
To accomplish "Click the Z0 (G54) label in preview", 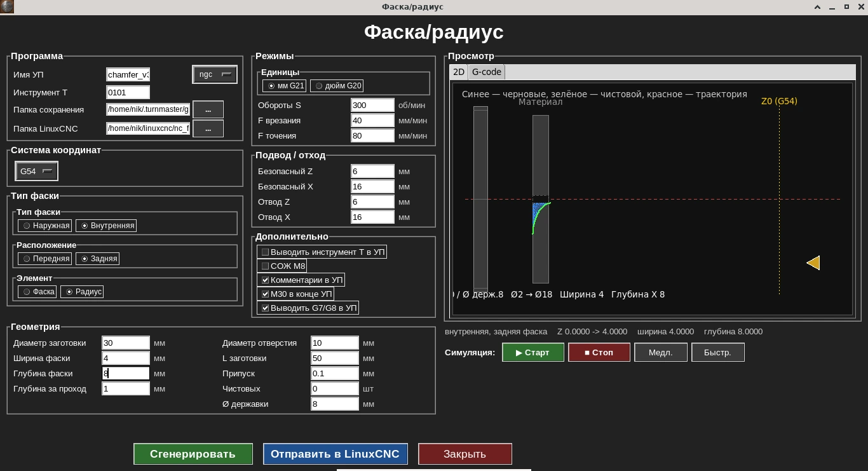I will coord(779,101).
